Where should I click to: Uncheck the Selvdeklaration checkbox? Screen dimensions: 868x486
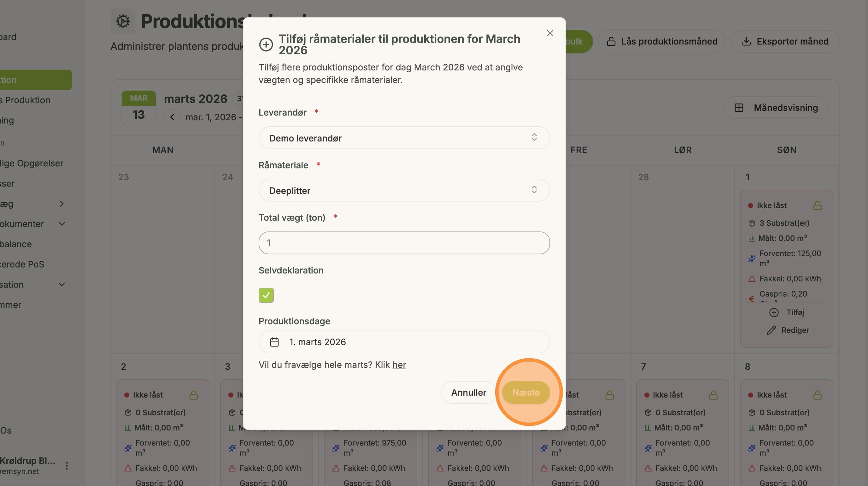[x=266, y=295]
